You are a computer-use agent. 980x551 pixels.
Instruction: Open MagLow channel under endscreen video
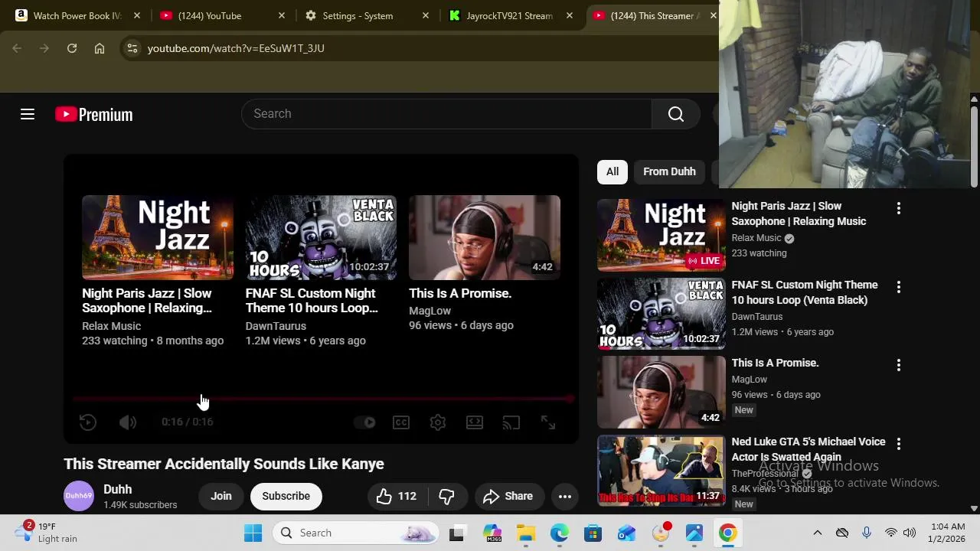[x=430, y=311]
